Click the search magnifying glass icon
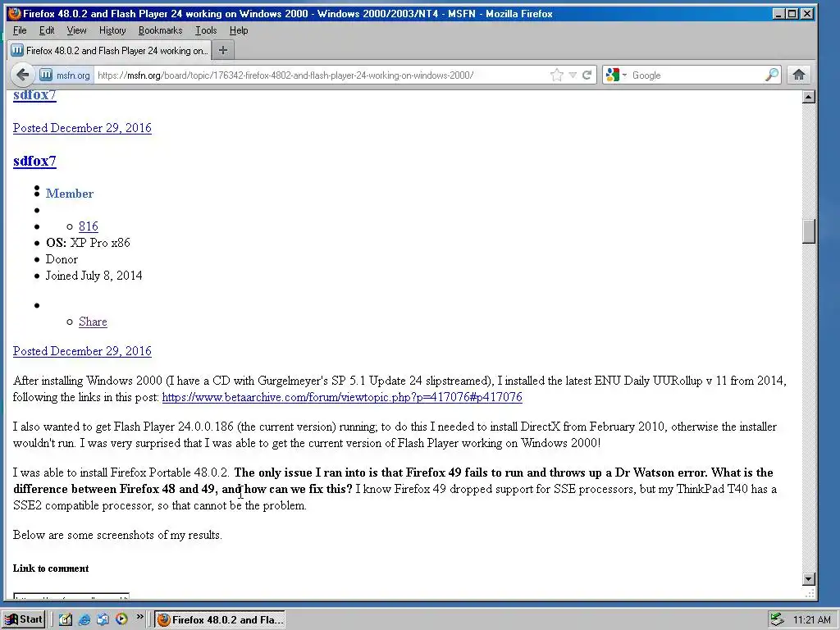 click(771, 75)
